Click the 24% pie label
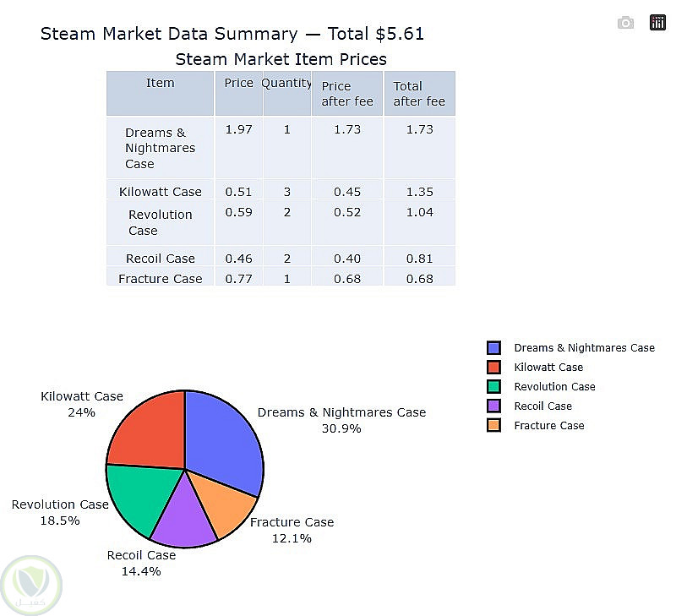 point(81,412)
